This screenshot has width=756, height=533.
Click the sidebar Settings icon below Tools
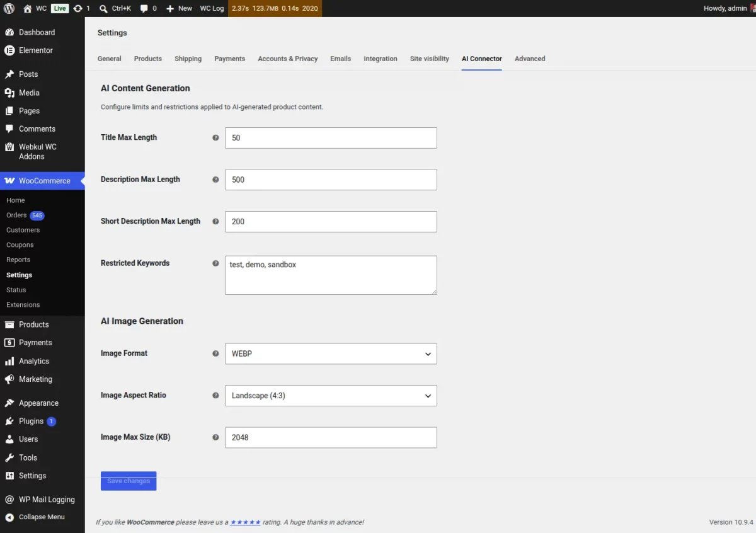(9, 476)
